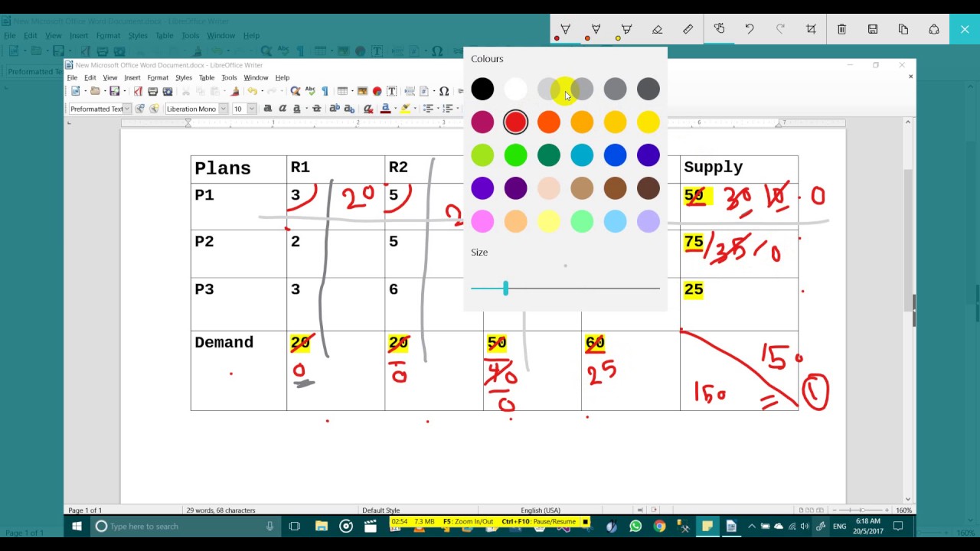Image resolution: width=980 pixels, height=551 pixels.
Task: Copy the sketch to clipboard
Action: click(x=903, y=29)
